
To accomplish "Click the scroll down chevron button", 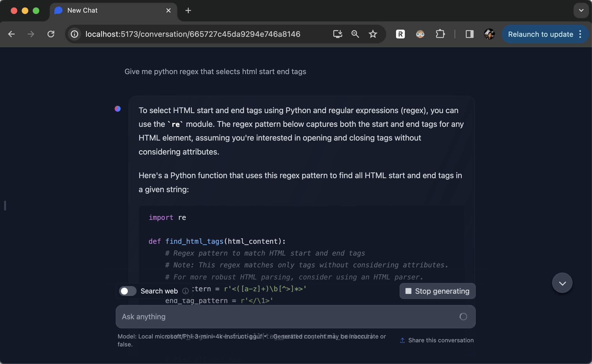I will [x=562, y=283].
